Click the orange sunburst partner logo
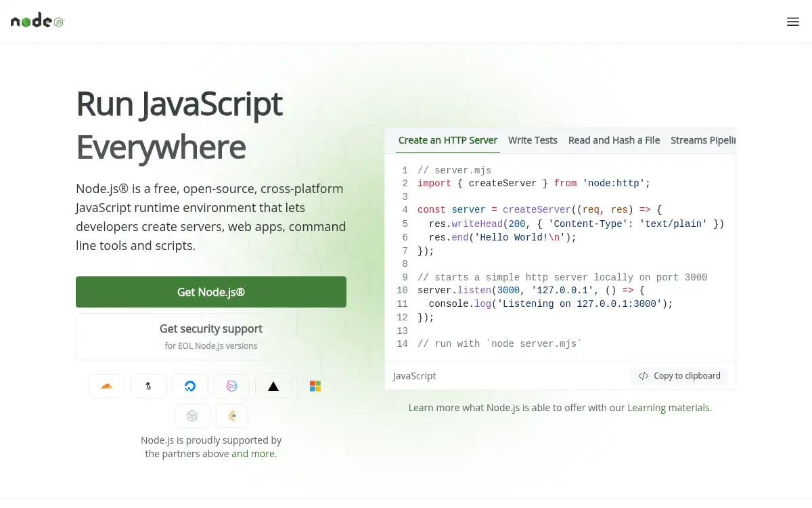812x508 pixels. [232, 416]
